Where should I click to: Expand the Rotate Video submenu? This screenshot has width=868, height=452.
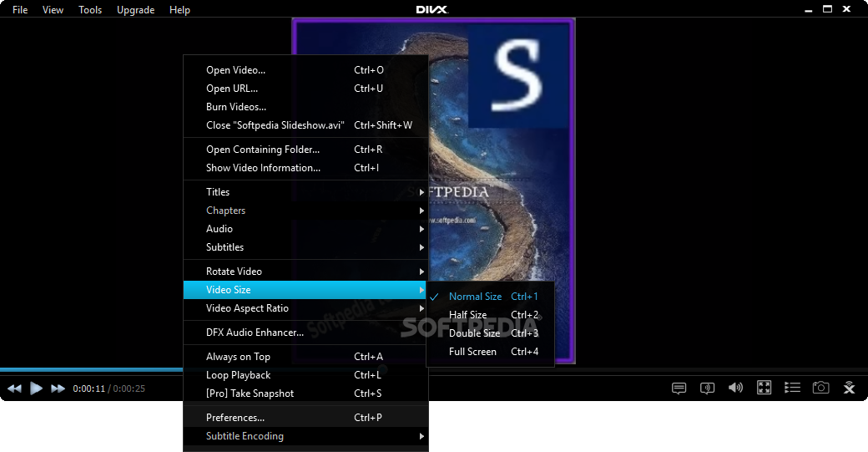coord(305,272)
